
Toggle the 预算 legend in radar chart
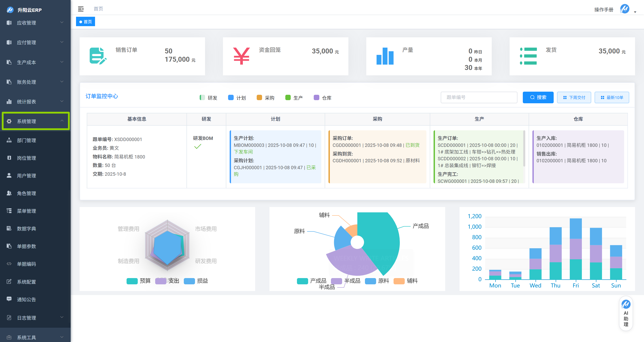click(x=132, y=281)
